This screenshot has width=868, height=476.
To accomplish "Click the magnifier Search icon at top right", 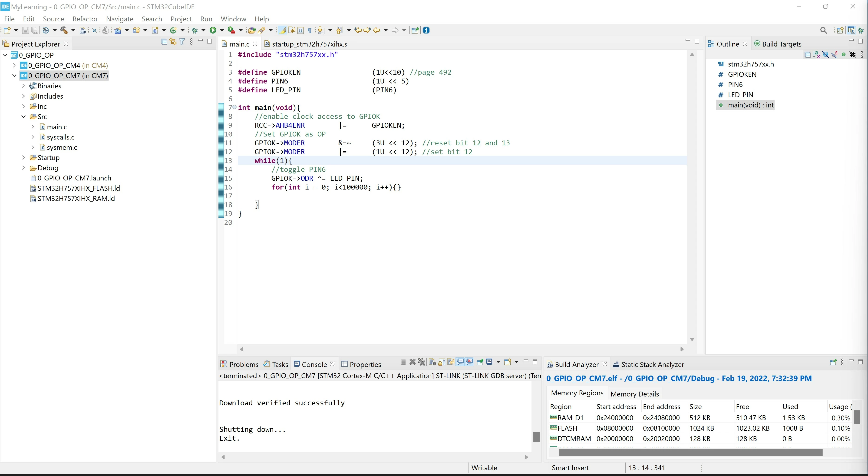I will [824, 30].
